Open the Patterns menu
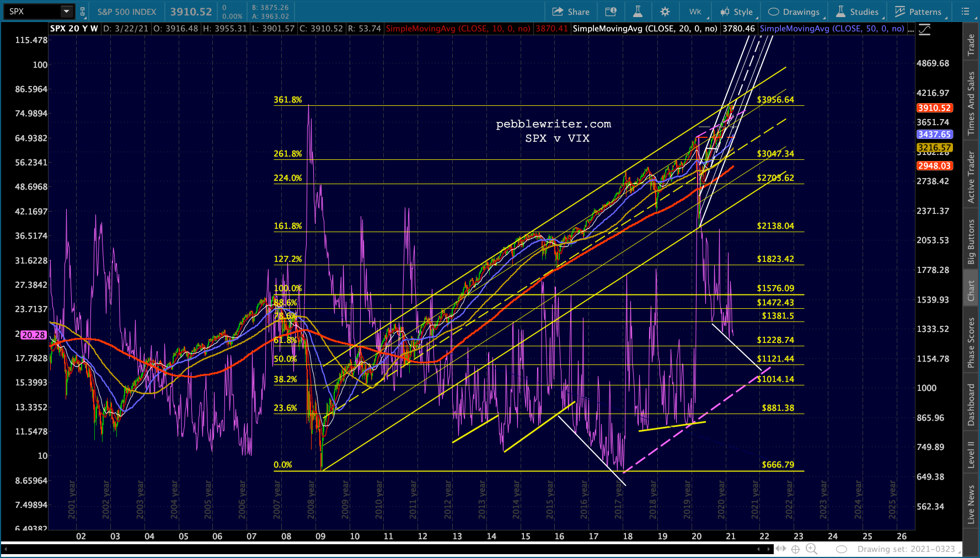 (918, 12)
